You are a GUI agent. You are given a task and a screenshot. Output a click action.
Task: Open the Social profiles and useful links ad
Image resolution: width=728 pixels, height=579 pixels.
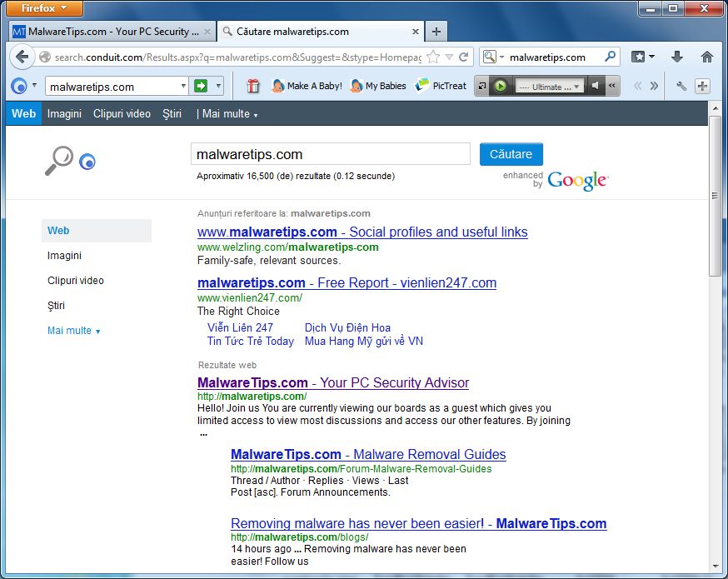(362, 232)
